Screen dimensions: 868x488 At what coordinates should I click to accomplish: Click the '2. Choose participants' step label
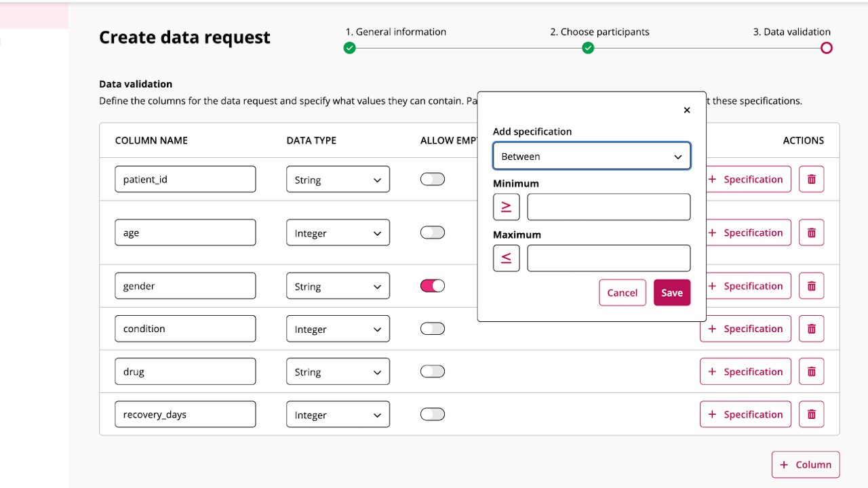pos(599,32)
